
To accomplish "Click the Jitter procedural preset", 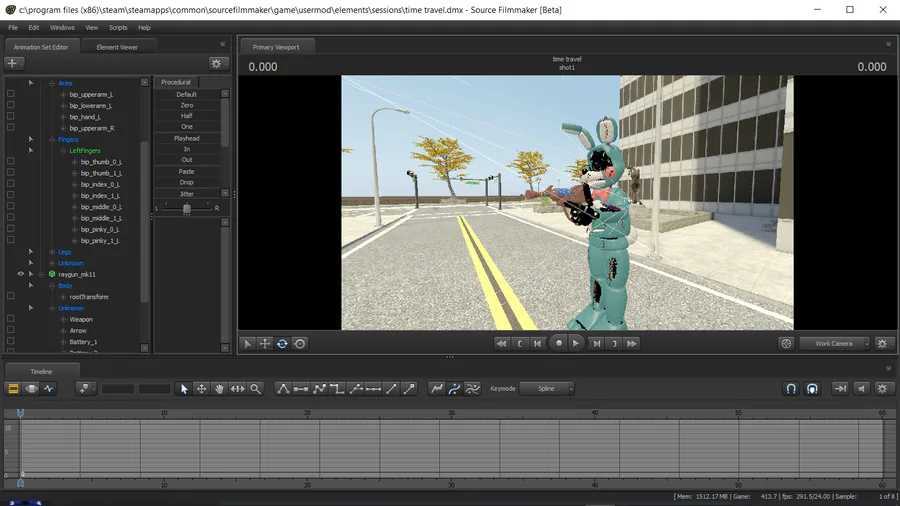I will [187, 194].
